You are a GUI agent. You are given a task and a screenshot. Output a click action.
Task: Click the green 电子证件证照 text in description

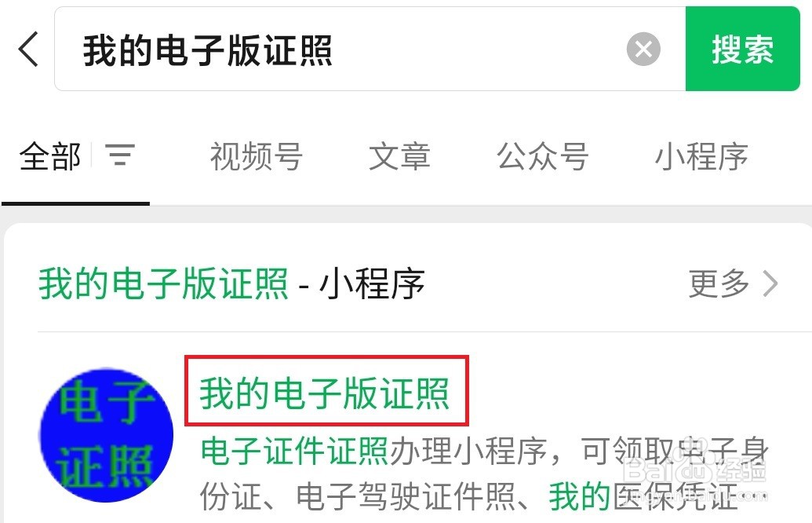tap(294, 451)
